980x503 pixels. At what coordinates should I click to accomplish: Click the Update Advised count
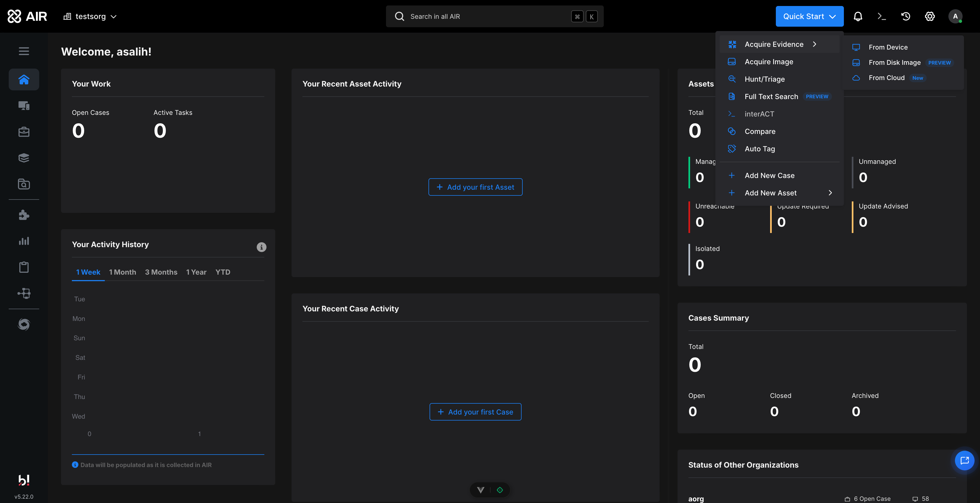(x=863, y=222)
